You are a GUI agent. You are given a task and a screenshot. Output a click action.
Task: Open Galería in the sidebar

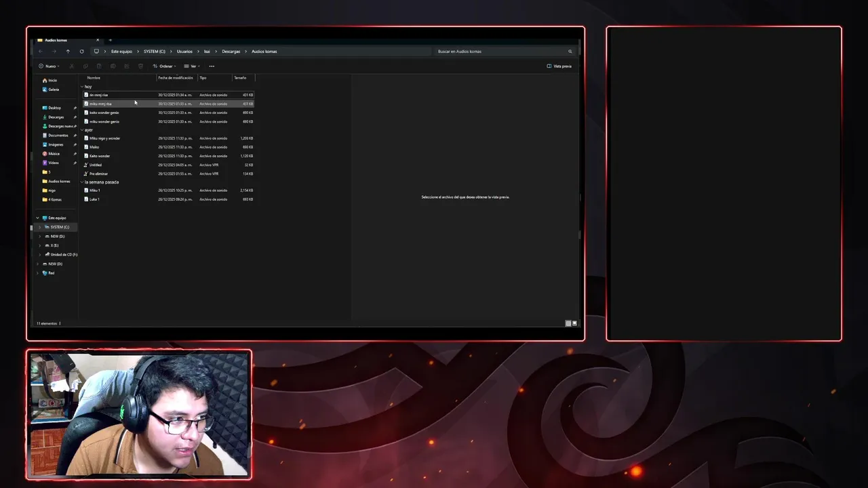tap(51, 89)
